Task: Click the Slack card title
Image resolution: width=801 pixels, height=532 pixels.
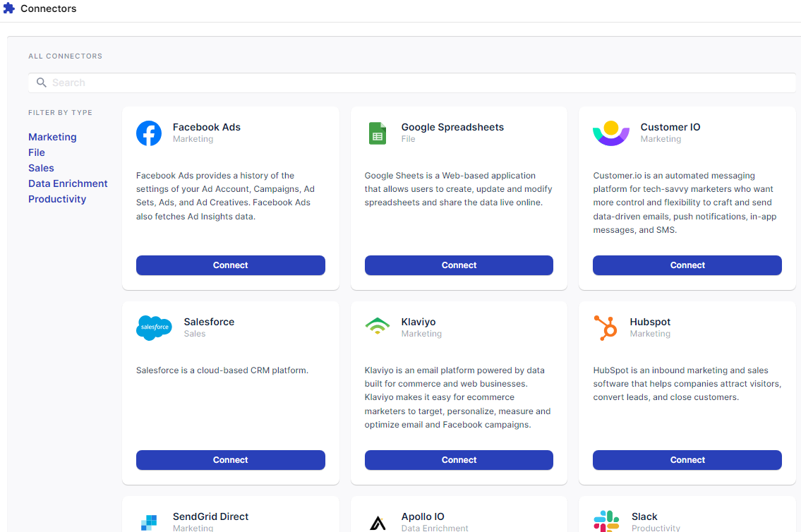Action: (644, 516)
